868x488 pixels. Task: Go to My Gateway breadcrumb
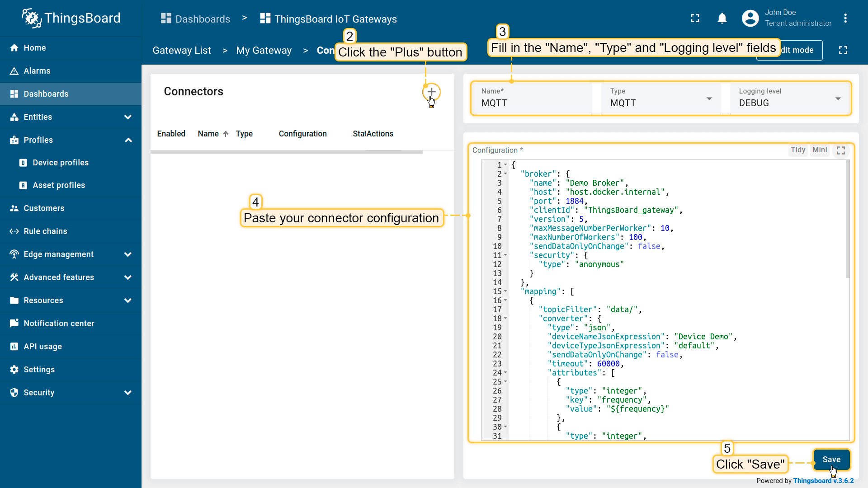pos(264,51)
